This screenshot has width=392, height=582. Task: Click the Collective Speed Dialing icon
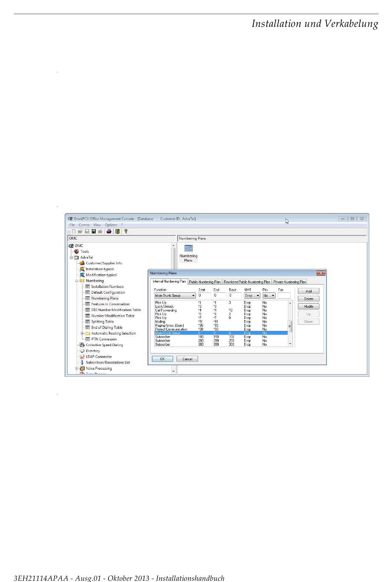[x=82, y=345]
